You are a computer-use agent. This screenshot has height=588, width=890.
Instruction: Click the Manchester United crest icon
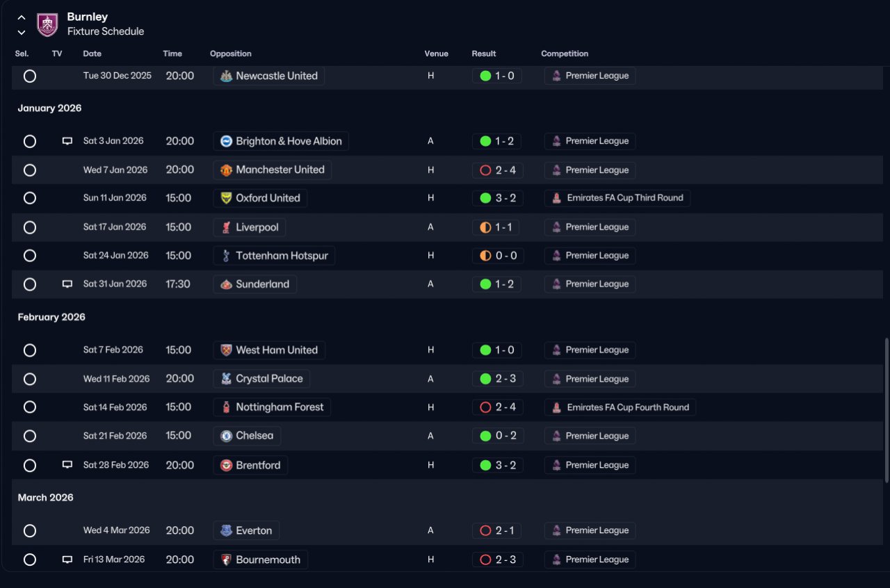click(x=226, y=170)
